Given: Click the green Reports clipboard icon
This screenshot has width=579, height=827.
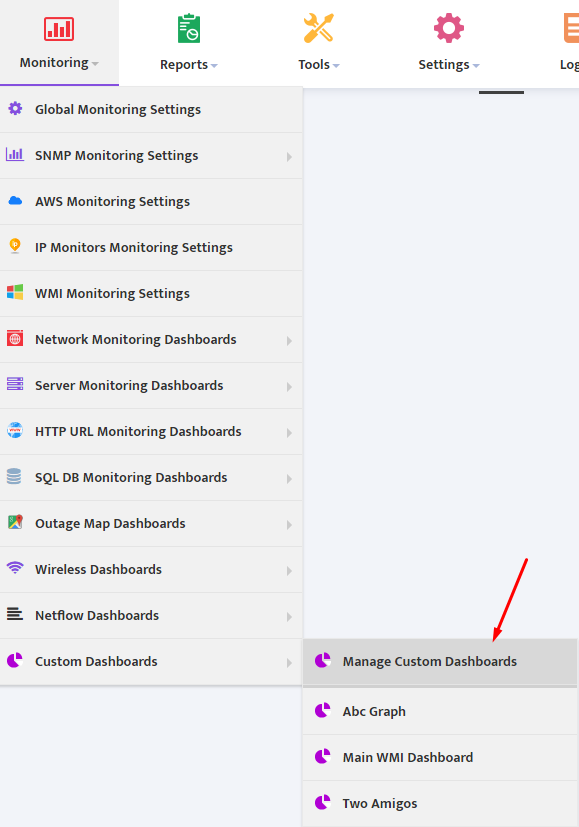Looking at the screenshot, I should 189,28.
